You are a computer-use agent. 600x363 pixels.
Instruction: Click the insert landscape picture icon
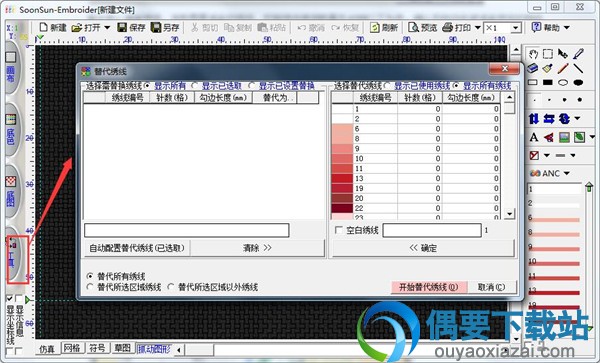[x=564, y=137]
